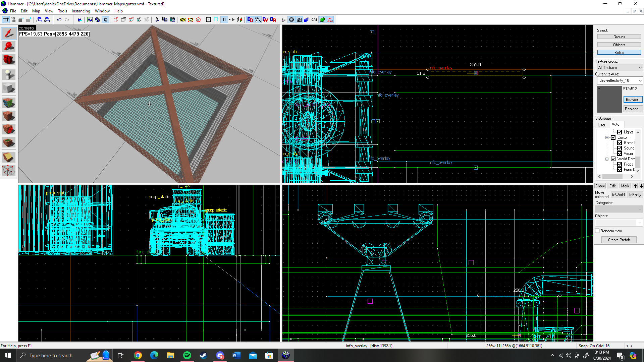Select the Clipping tool

[9, 157]
